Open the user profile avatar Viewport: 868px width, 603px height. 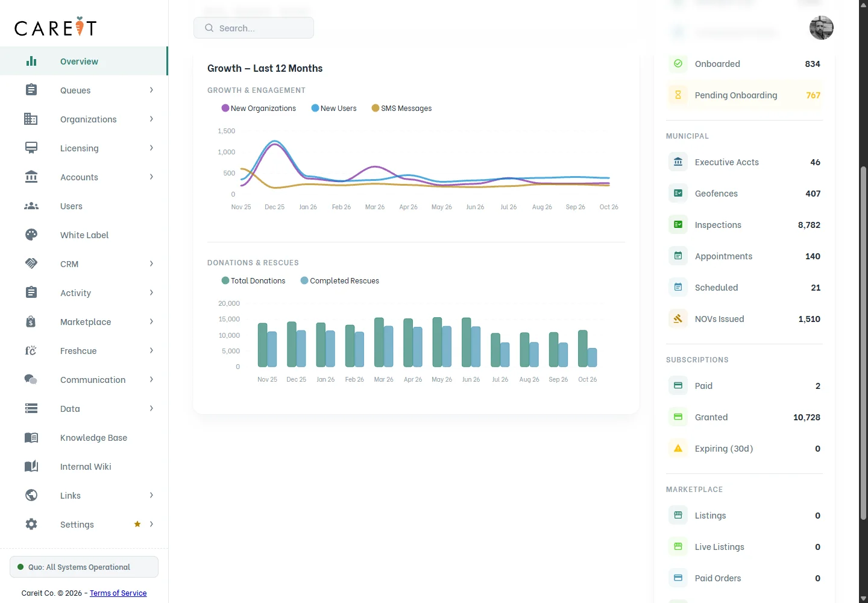821,28
